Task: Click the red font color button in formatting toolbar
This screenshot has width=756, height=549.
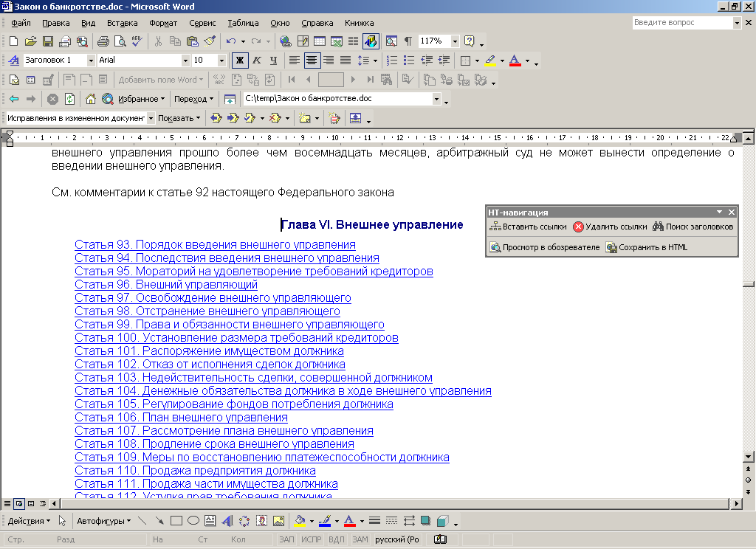Action: 515,61
